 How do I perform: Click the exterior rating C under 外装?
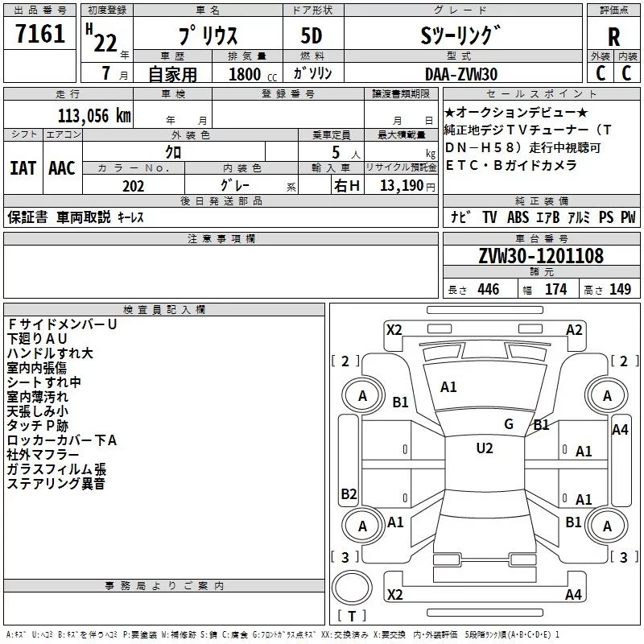point(601,73)
